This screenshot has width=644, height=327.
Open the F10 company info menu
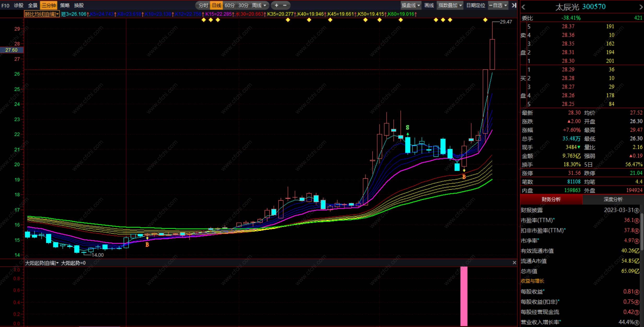point(5,5)
